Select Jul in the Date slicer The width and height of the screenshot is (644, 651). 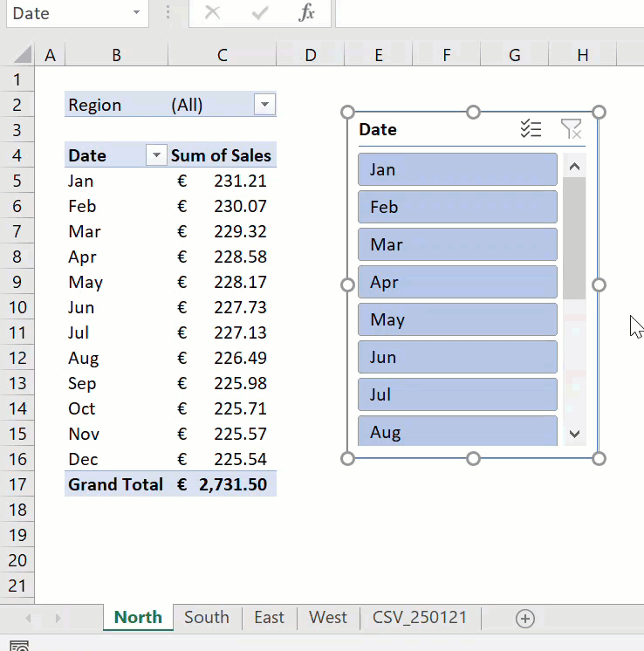coord(457,394)
